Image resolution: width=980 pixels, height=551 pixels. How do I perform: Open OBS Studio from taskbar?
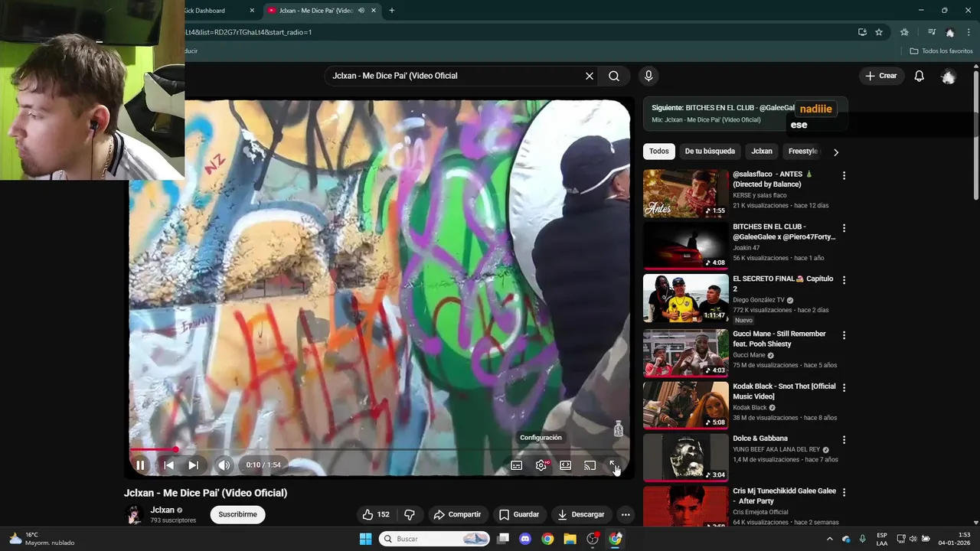pyautogui.click(x=593, y=539)
